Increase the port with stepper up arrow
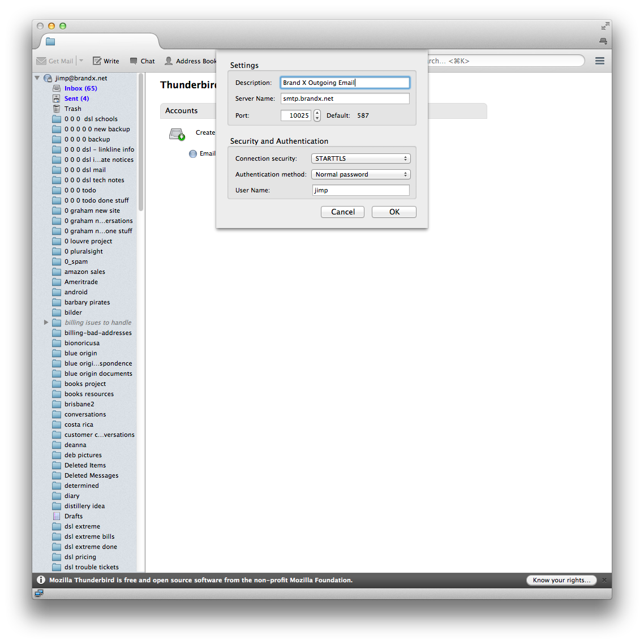The image size is (644, 644). pos(317,113)
